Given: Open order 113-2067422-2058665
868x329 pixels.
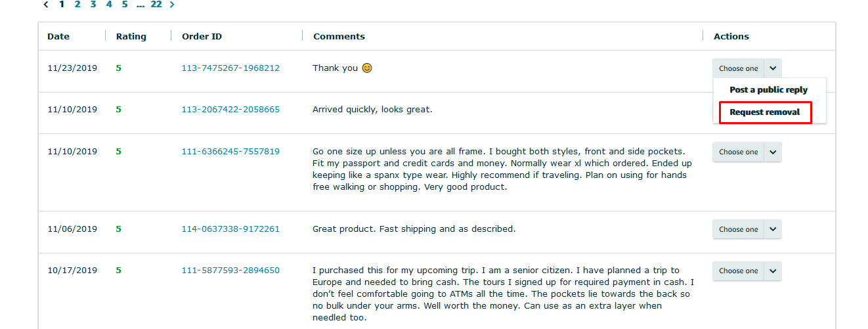Looking at the screenshot, I should click(230, 110).
